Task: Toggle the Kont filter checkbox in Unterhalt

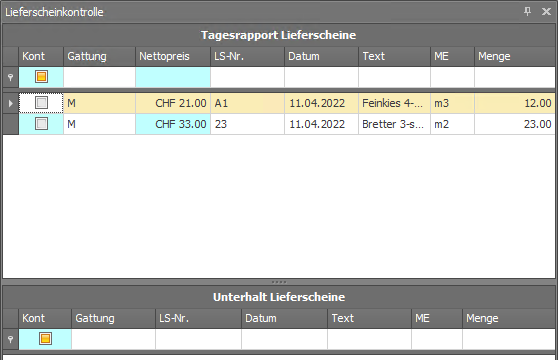Action: click(x=45, y=339)
